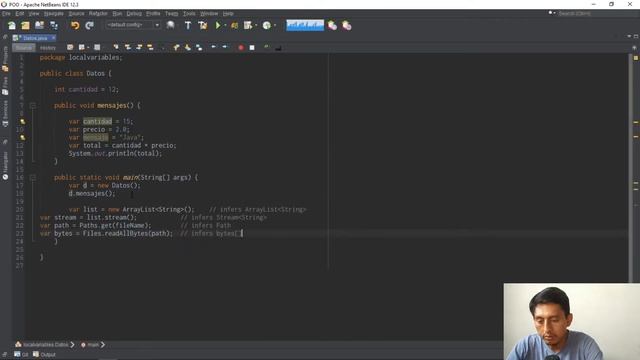This screenshot has height=360, width=640.
Task: Start macro recording with red circle
Action: tap(241, 47)
